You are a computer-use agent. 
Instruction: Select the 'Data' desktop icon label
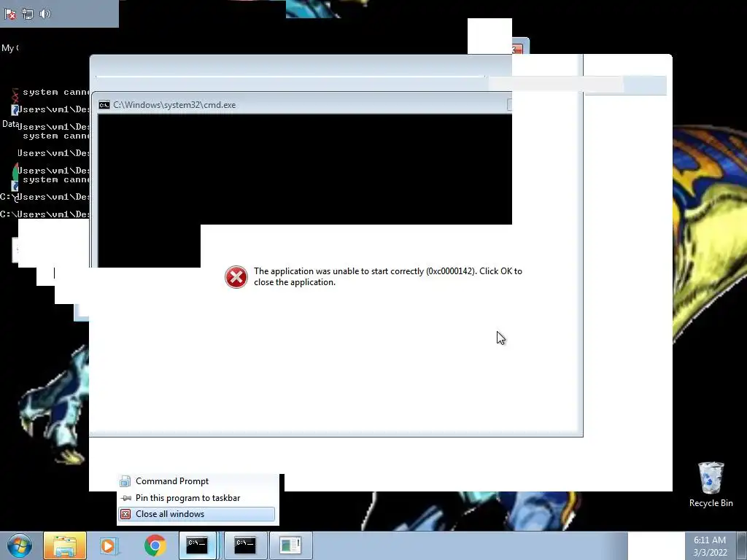tap(10, 124)
